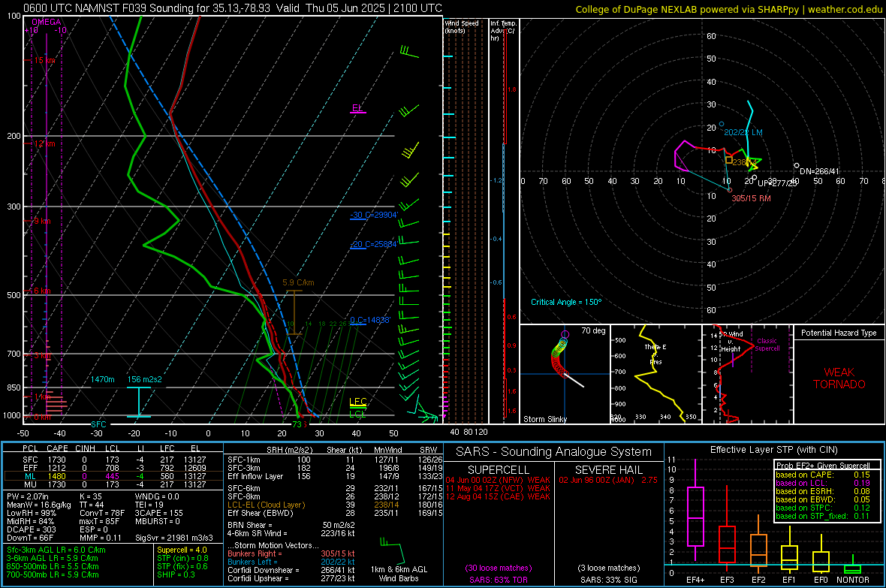Select the WEAK TORNADO hazard text
The image size is (886, 588).
(x=839, y=378)
